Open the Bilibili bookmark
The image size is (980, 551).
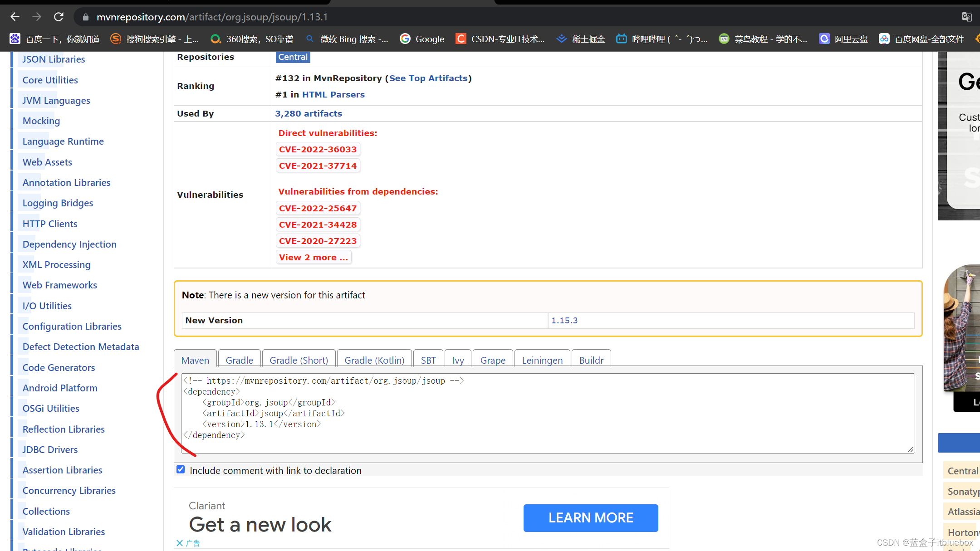pos(662,39)
